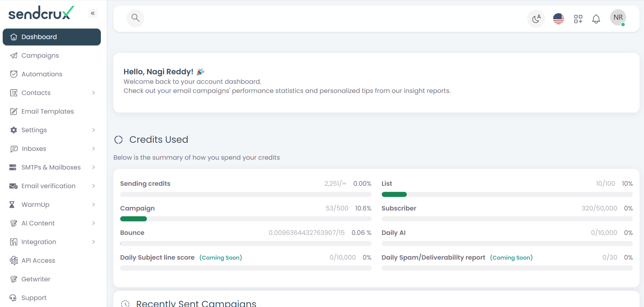Open the US flag language selector
This screenshot has width=644, height=307.
point(558,19)
